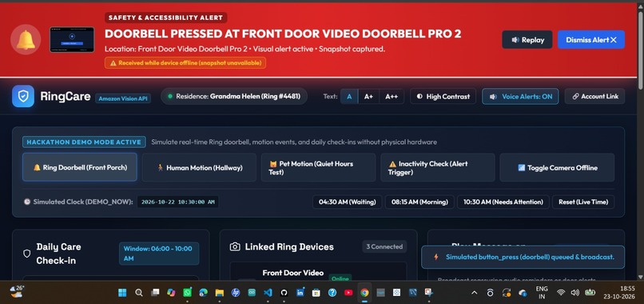Viewport: 644px width, 304px height.
Task: Click the simulated clock timestamp value
Action: click(x=178, y=202)
